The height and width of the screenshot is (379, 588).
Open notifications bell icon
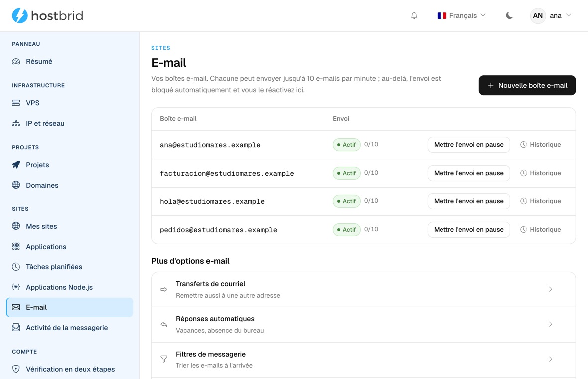click(414, 16)
